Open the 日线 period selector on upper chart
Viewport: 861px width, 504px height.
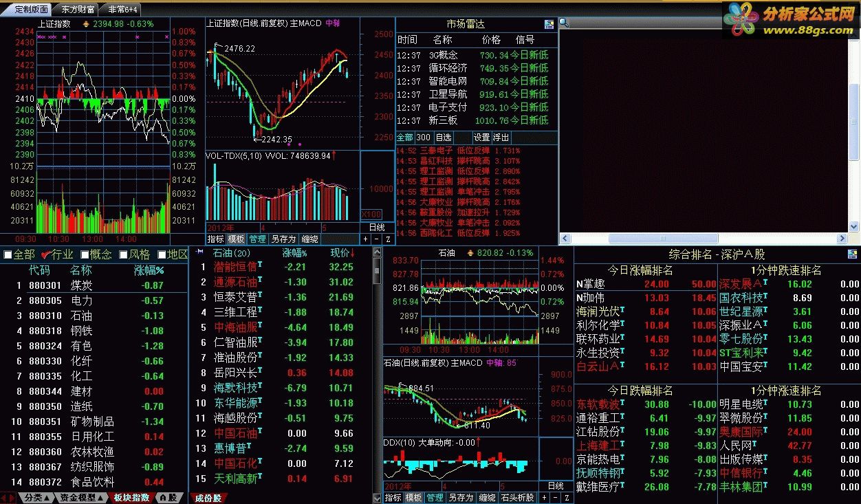coord(377,227)
